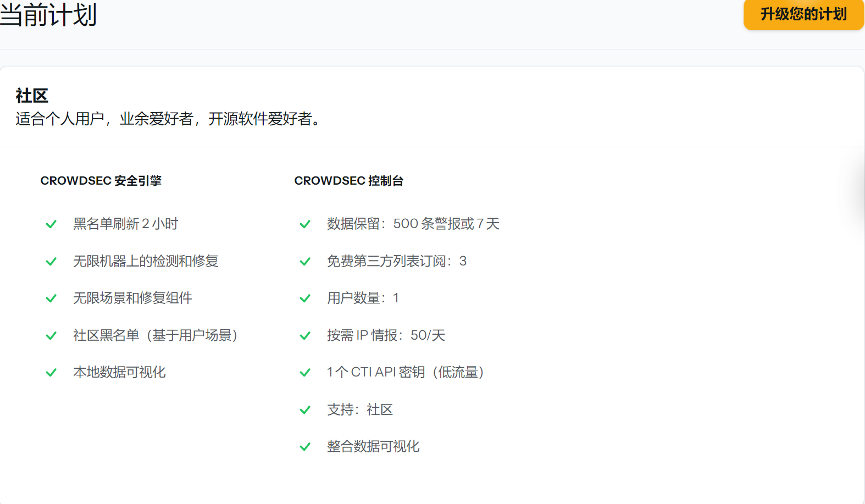Click checkmark icon beside 数据保留
865x504 pixels.
305,224
